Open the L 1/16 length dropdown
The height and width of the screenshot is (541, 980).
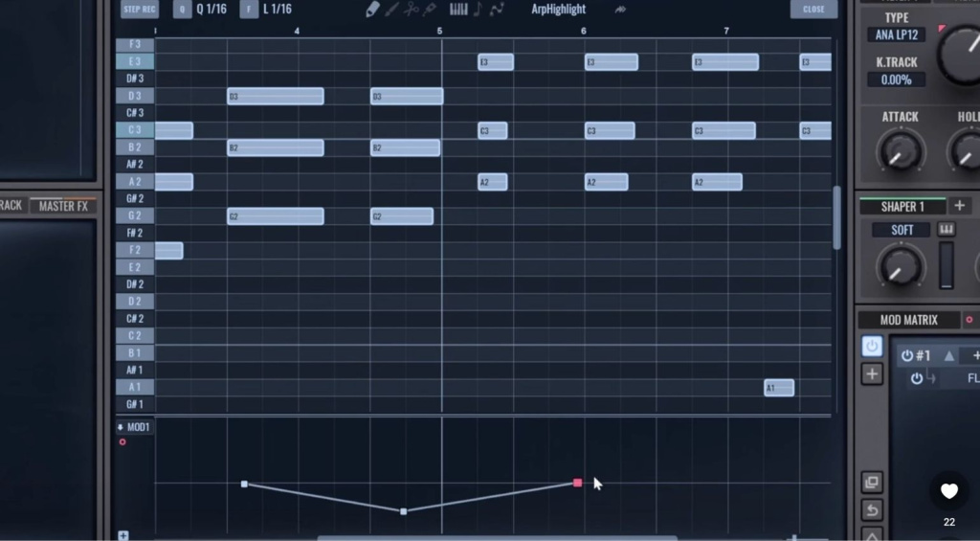(x=278, y=10)
